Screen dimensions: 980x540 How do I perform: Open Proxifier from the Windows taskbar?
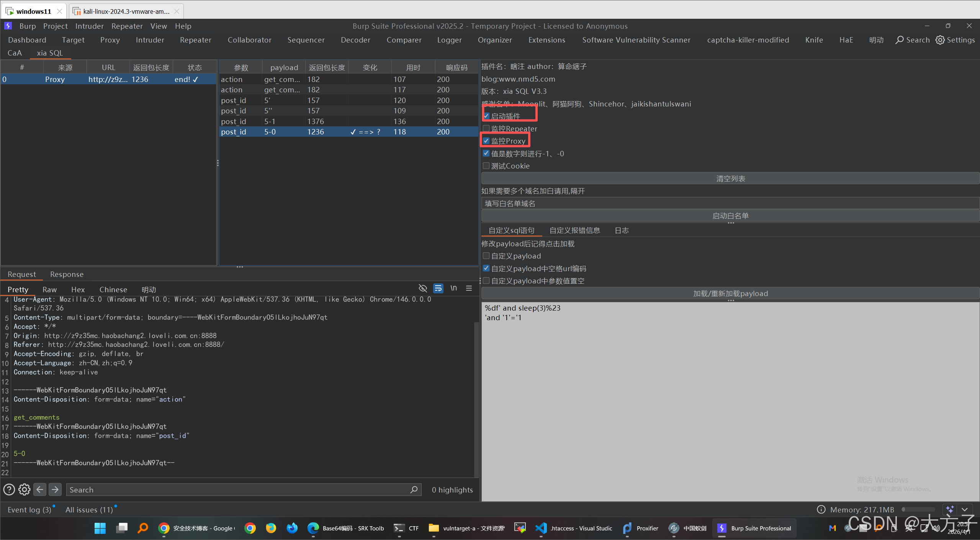tap(640, 528)
